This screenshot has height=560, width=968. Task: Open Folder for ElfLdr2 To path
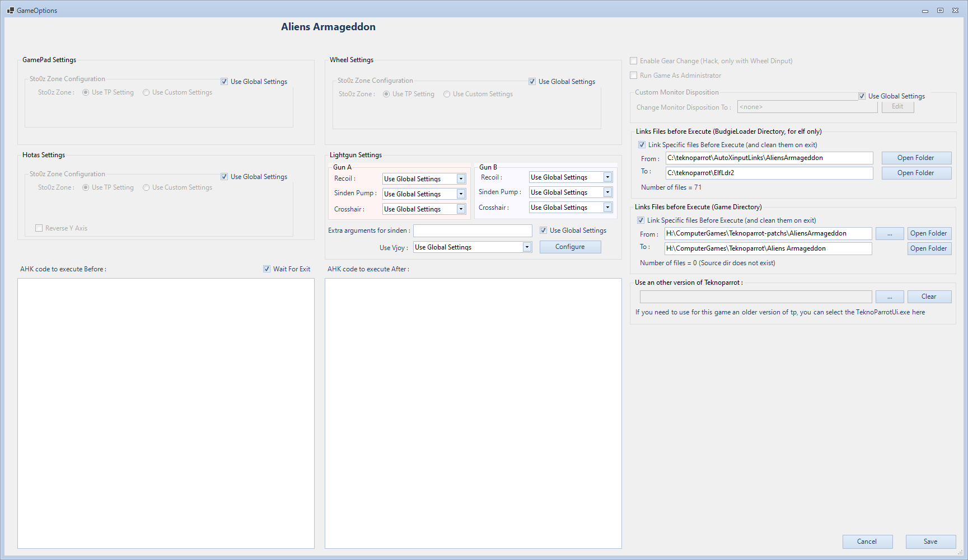[x=916, y=173]
